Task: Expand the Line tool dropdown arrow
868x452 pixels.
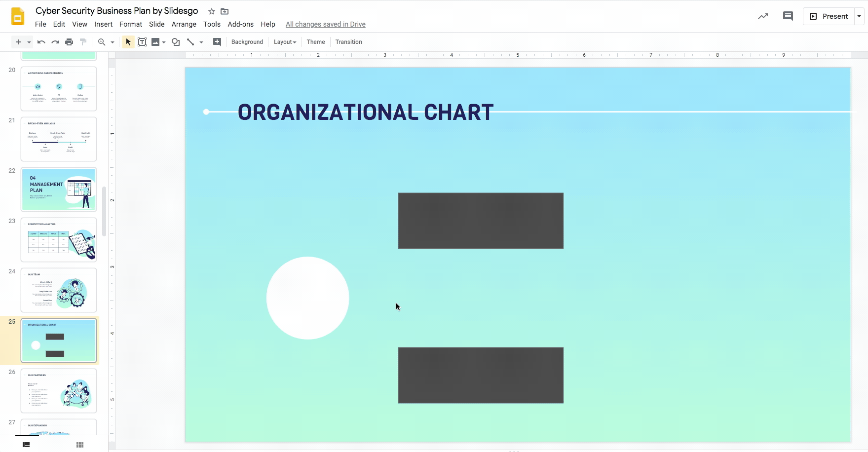Action: pos(201,42)
